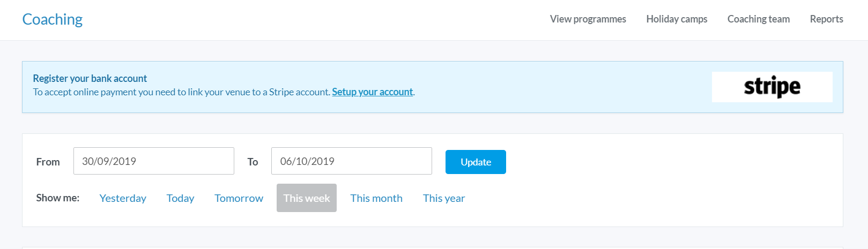
Task: Click the From label
Action: [48, 162]
